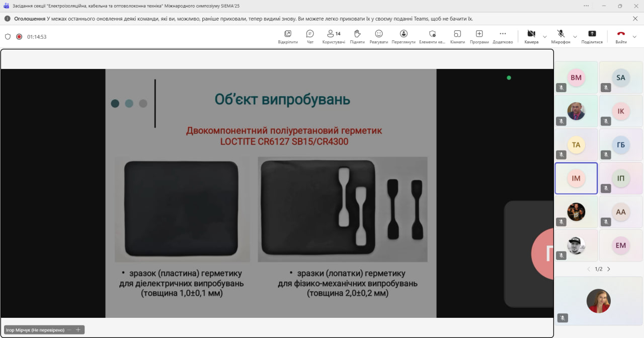644x338 pixels.
Task: Click the muted mic icon on AA tile
Action: click(x=606, y=222)
